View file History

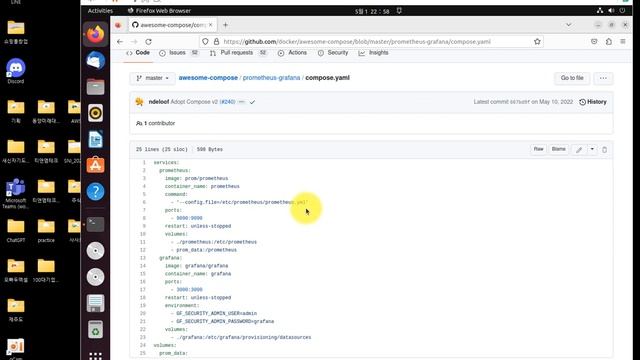[x=593, y=102]
